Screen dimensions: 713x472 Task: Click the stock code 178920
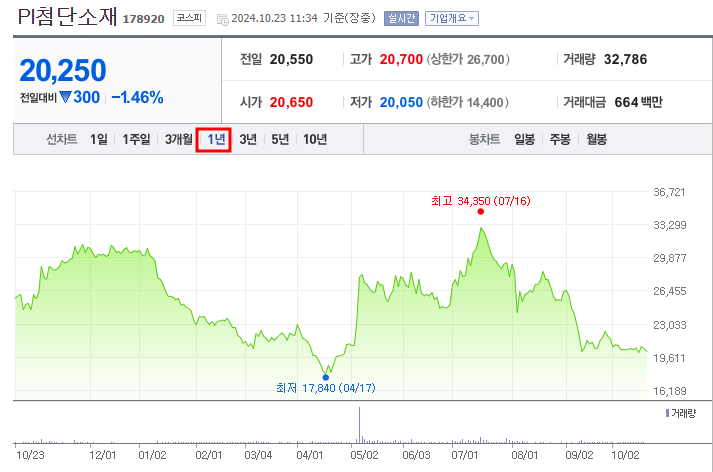143,19
